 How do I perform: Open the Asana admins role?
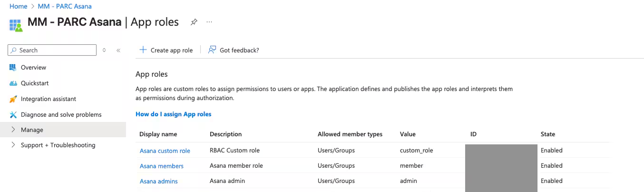(x=158, y=181)
